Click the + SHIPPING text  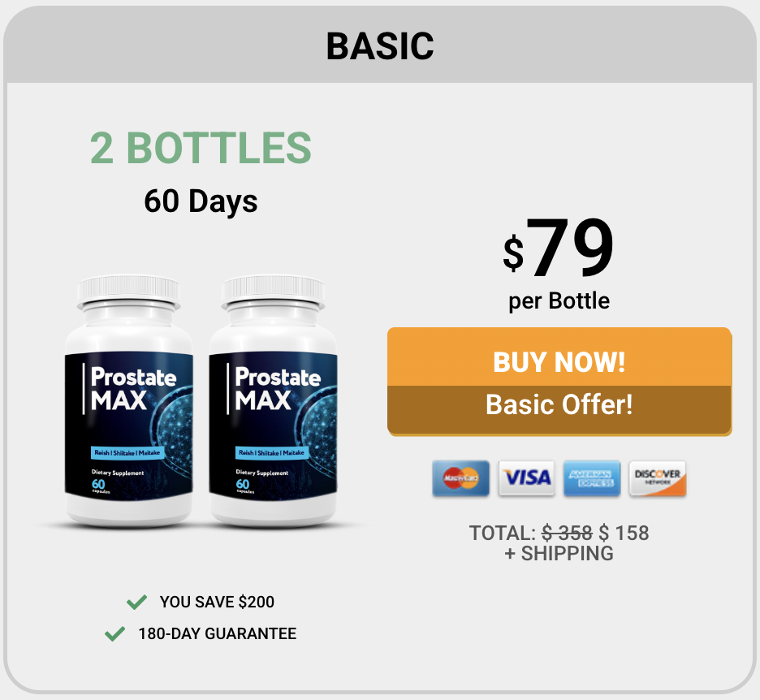point(559,553)
